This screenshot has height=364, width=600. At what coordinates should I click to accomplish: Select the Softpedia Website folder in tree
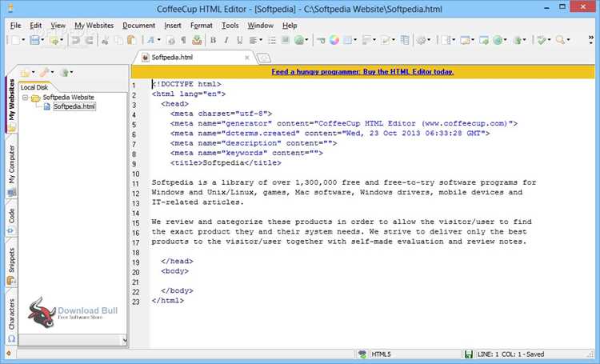pyautogui.click(x=68, y=98)
